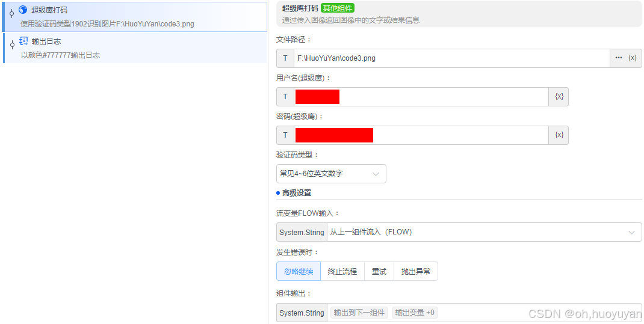Insert variable {x} in 文件路径 field
Image resolution: width=644 pixels, height=324 pixels.
click(x=633, y=58)
